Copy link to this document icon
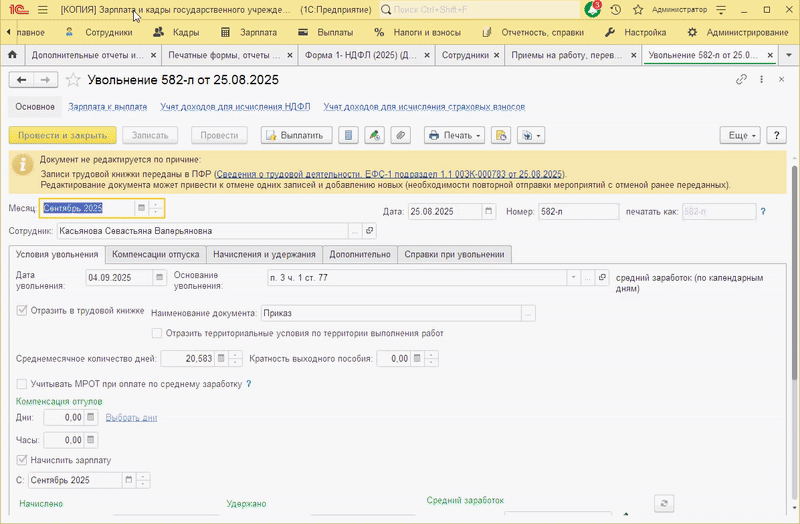Image resolution: width=800 pixels, height=524 pixels. [741, 79]
